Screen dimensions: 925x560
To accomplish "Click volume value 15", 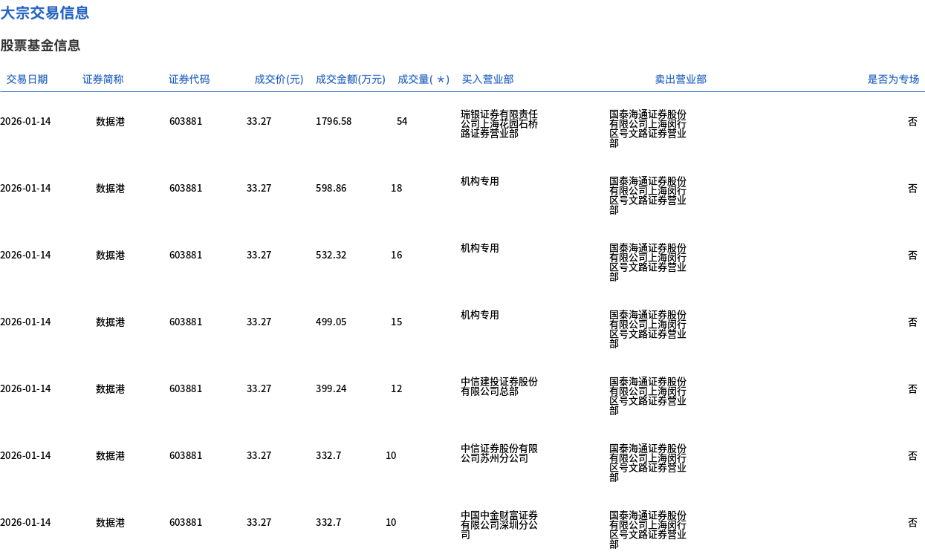I will coord(397,322).
